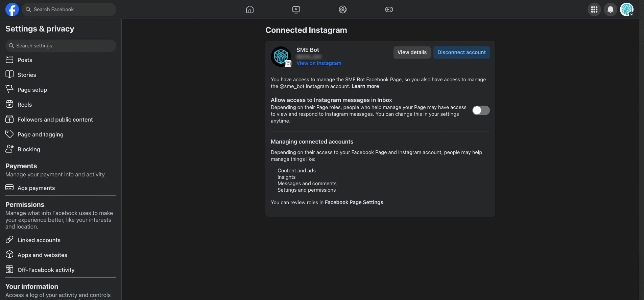Open the notifications bell
644x300 pixels.
coord(611,9)
